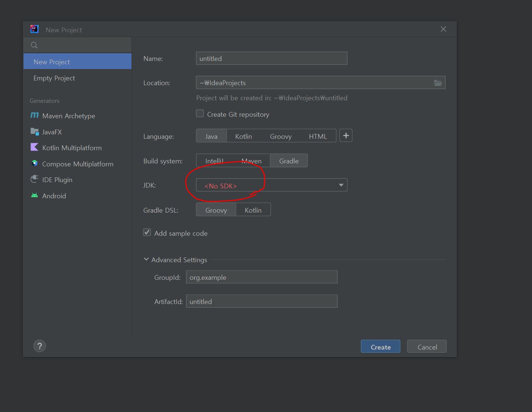Click the IntelliJ IDEA logo icon
Screen dimensions: 532x412
pyautogui.click(x=34, y=29)
